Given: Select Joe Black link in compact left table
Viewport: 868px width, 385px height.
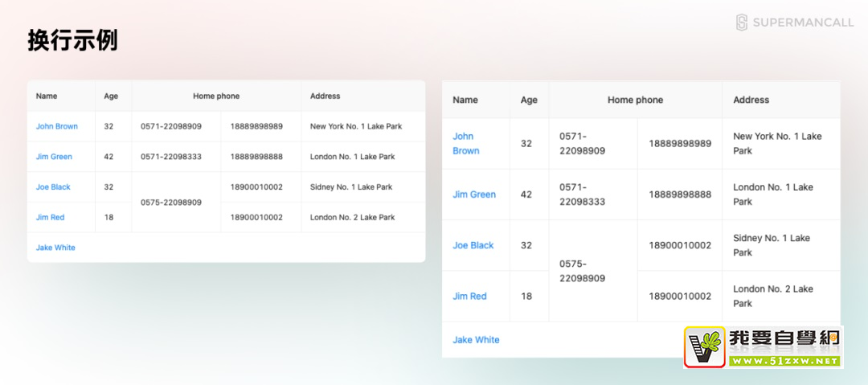Looking at the screenshot, I should coord(53,187).
